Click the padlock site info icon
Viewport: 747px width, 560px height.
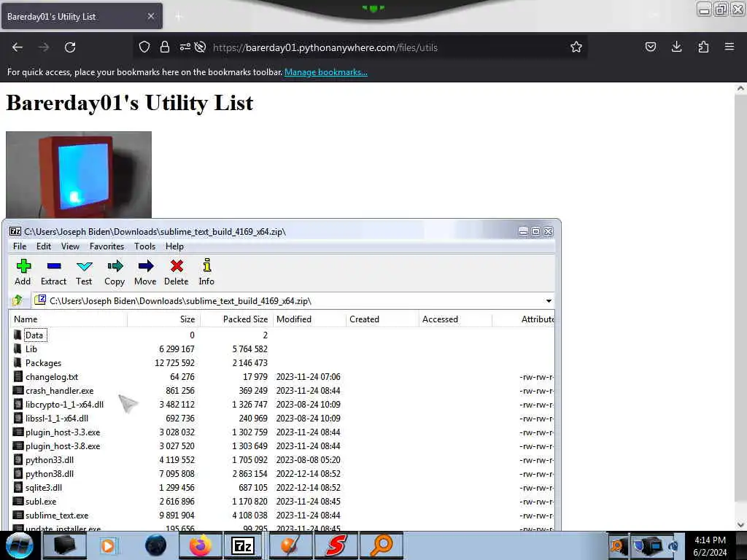pyautogui.click(x=165, y=47)
